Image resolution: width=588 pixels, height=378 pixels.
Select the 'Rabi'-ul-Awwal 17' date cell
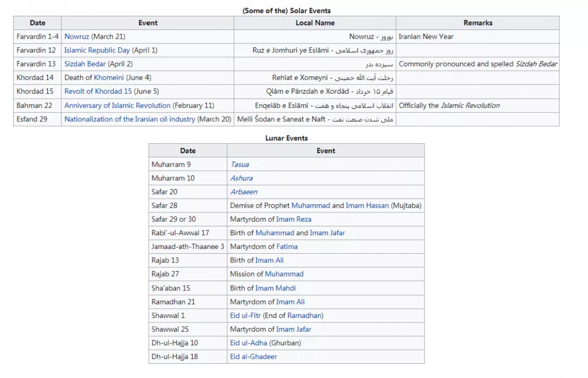coord(188,233)
